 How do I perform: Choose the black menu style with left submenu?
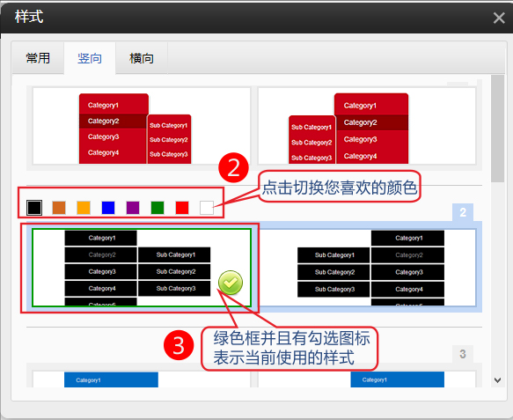tap(367, 268)
